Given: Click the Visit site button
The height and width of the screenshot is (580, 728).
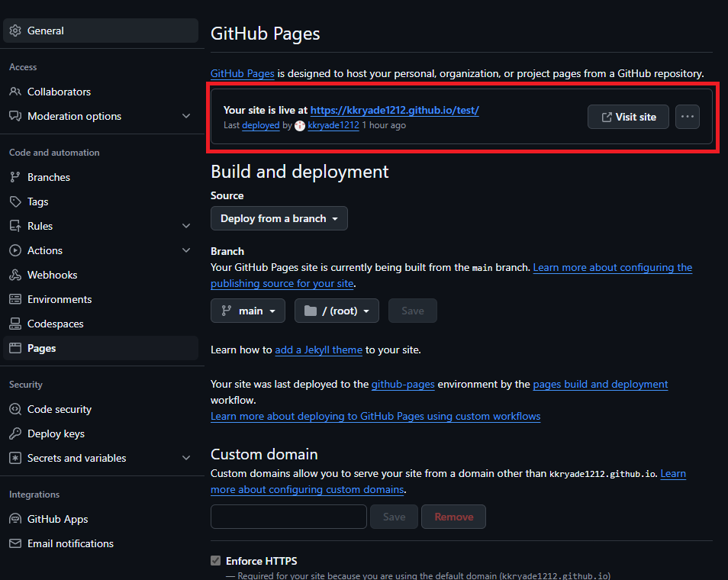Looking at the screenshot, I should [x=628, y=117].
